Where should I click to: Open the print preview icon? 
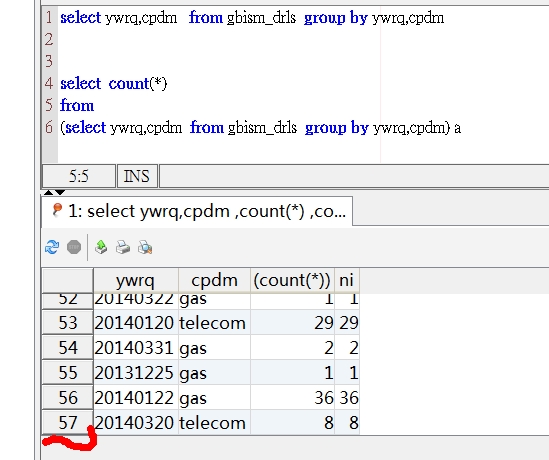pos(145,247)
